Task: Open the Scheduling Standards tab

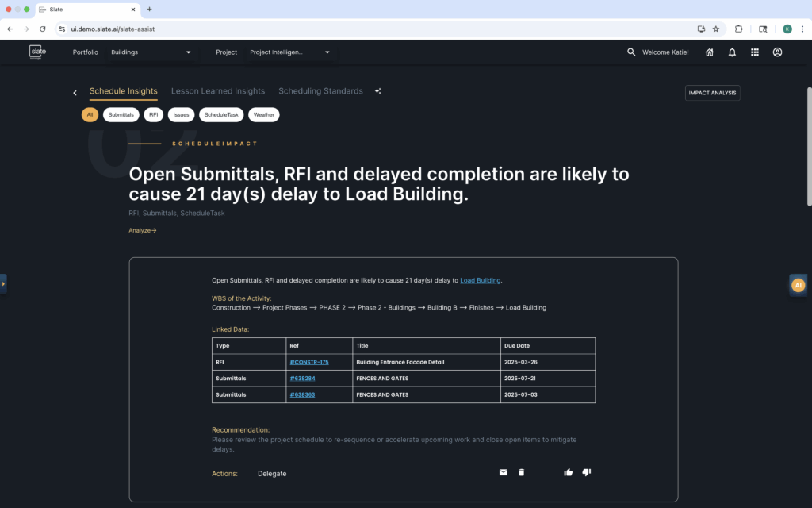Action: (320, 90)
